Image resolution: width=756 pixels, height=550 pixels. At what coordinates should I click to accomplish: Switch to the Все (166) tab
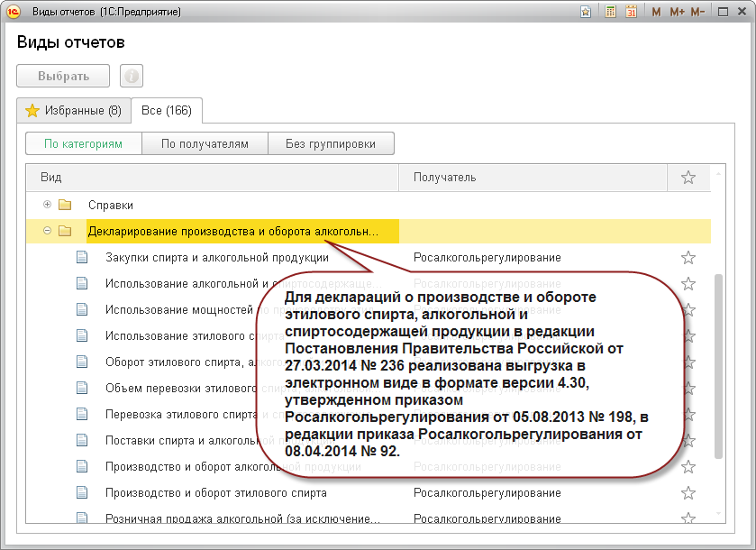(167, 111)
